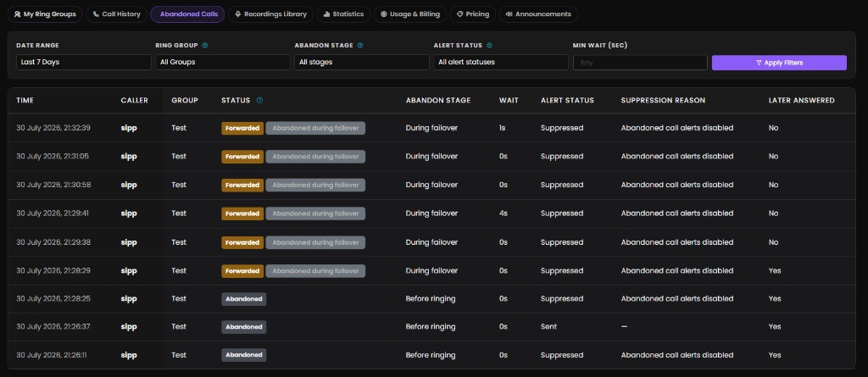Click the Ring Group help icon

pos(205,46)
